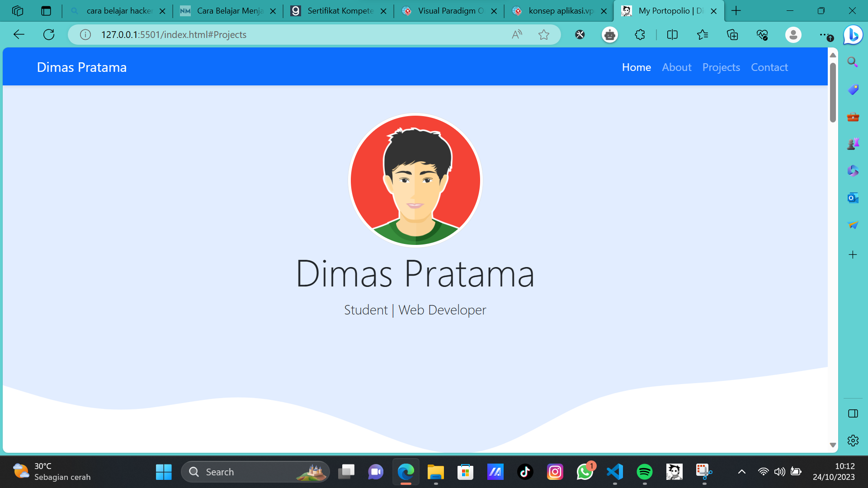The image size is (868, 488).
Task: Open the sidebar Games chess icon
Action: pyautogui.click(x=853, y=144)
